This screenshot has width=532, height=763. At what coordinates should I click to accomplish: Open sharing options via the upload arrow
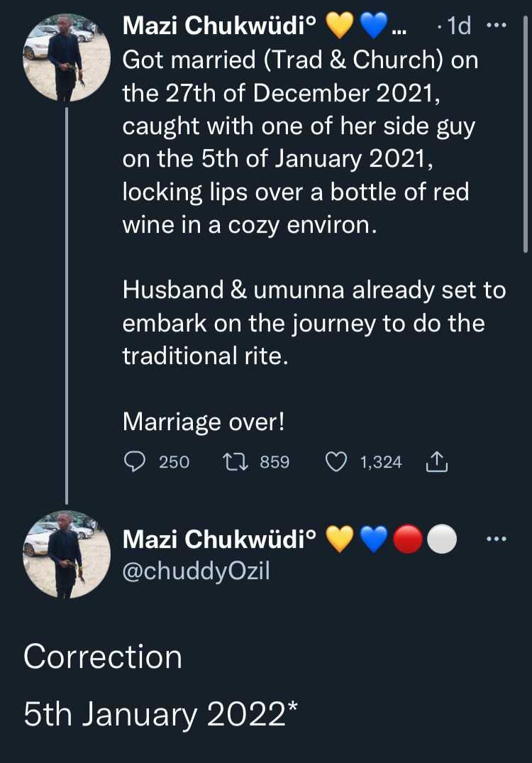click(438, 462)
